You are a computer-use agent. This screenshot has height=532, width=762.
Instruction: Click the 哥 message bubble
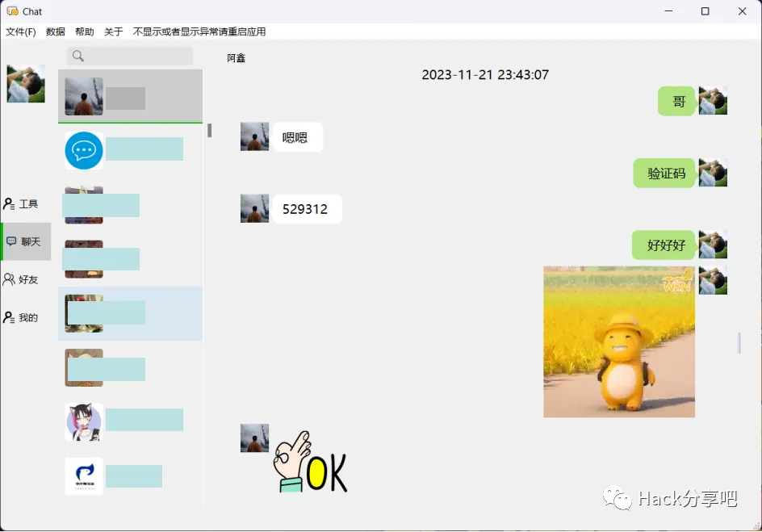676,101
